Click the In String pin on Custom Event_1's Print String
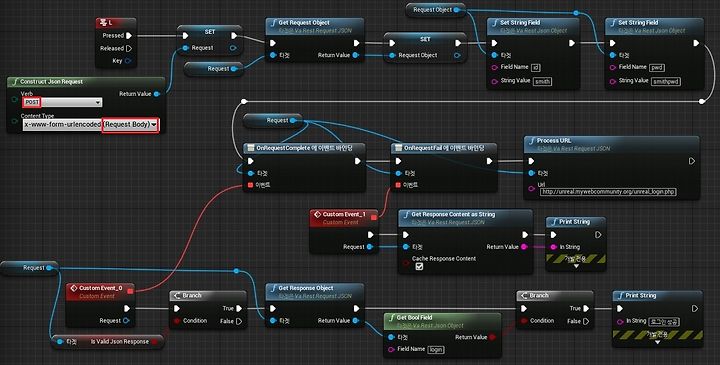Screen dimensions: 720x365 [x=553, y=247]
